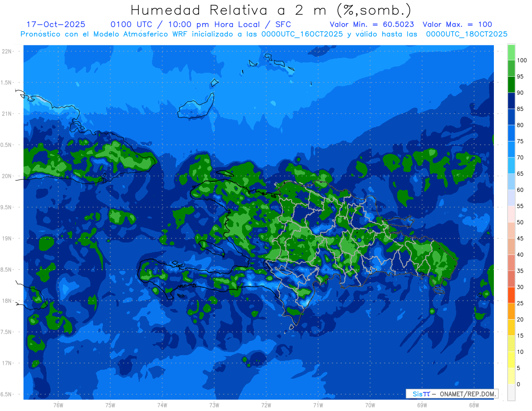The width and height of the screenshot is (532, 411).
Task: Click the WRF forecast 'Pronóstico con el Modelo' line
Action: point(264,34)
